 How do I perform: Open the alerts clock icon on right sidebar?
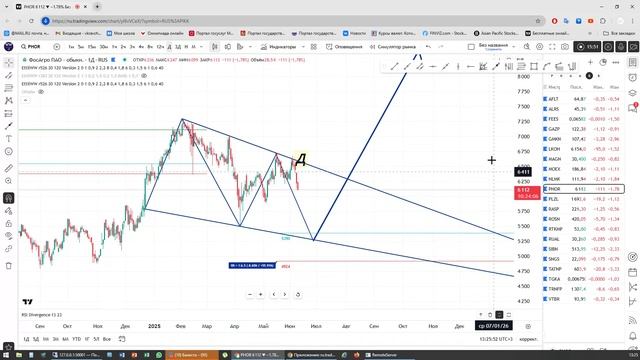633,78
